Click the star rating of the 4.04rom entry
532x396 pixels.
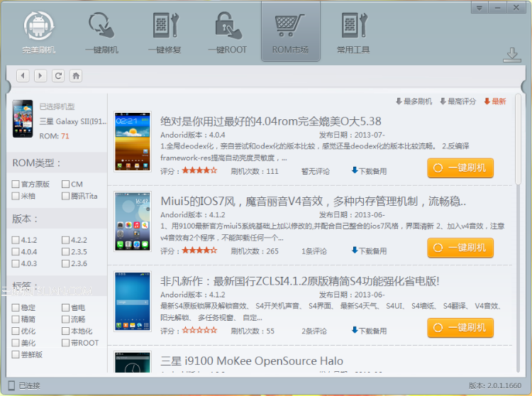(x=199, y=170)
